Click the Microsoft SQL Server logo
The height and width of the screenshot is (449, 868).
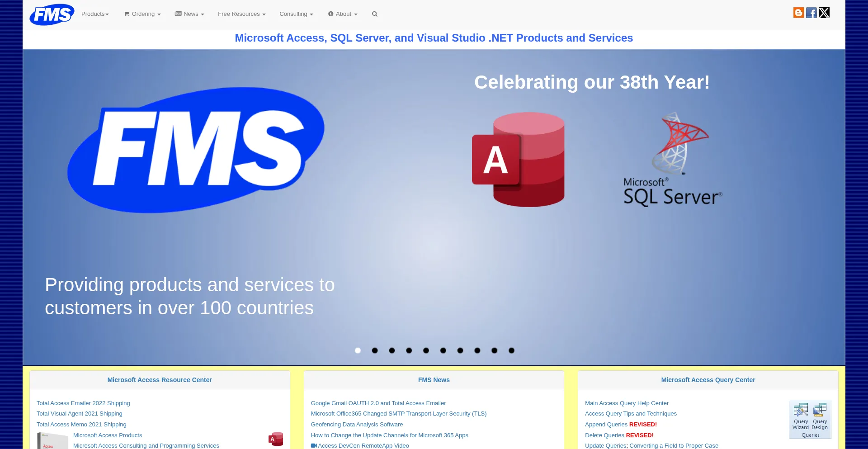pos(673,160)
